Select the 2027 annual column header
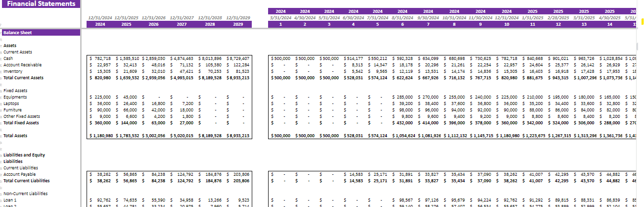Screen dimensions: 644x207 [x=182, y=24]
